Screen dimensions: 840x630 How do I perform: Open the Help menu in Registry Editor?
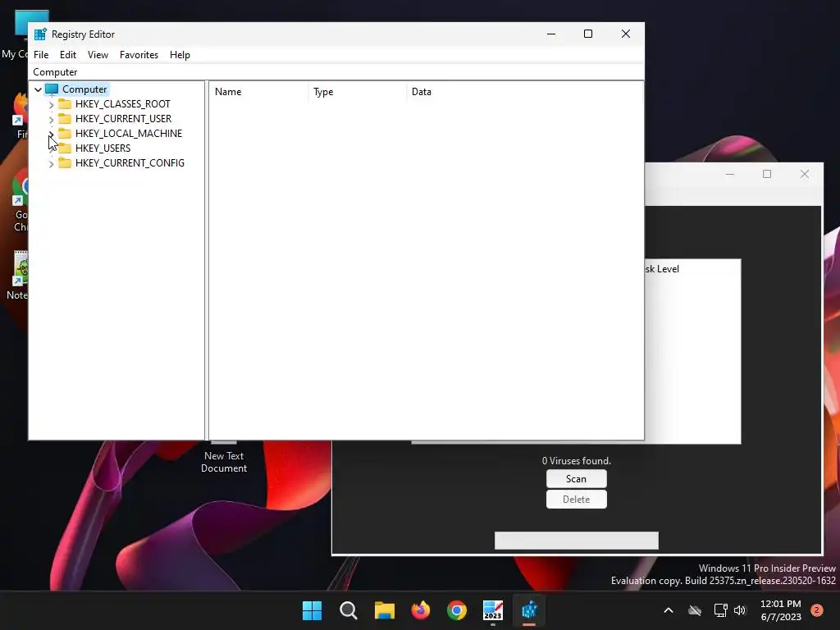point(180,55)
